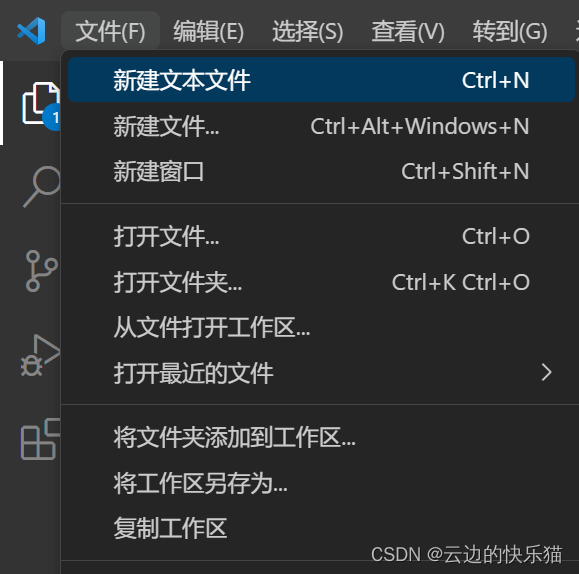Select 新建窗口 menu entry
The height and width of the screenshot is (574, 579).
(321, 171)
